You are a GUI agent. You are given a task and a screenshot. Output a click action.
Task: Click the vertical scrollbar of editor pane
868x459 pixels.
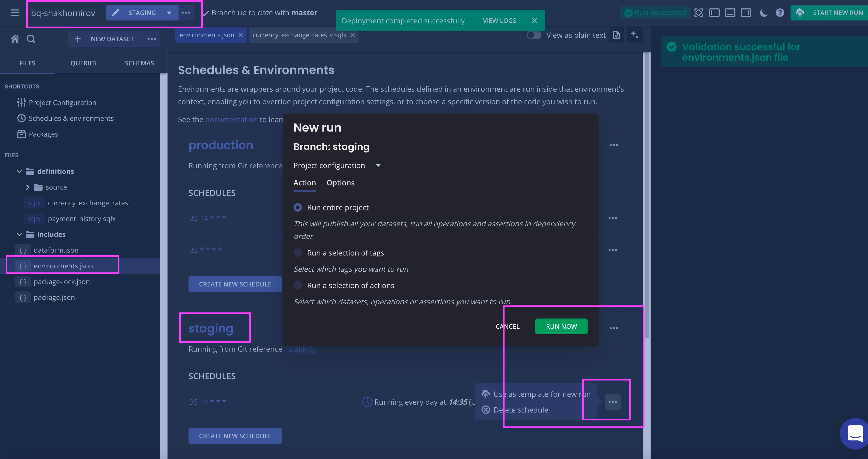coord(646,195)
